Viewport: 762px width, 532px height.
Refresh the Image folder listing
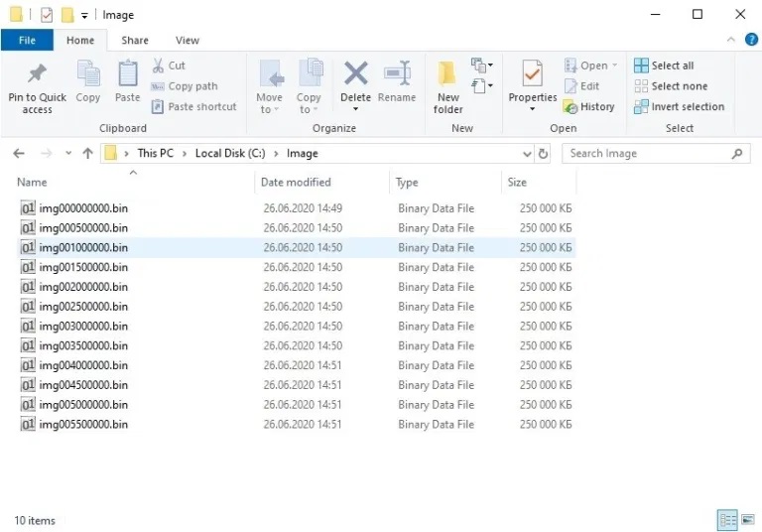click(544, 154)
